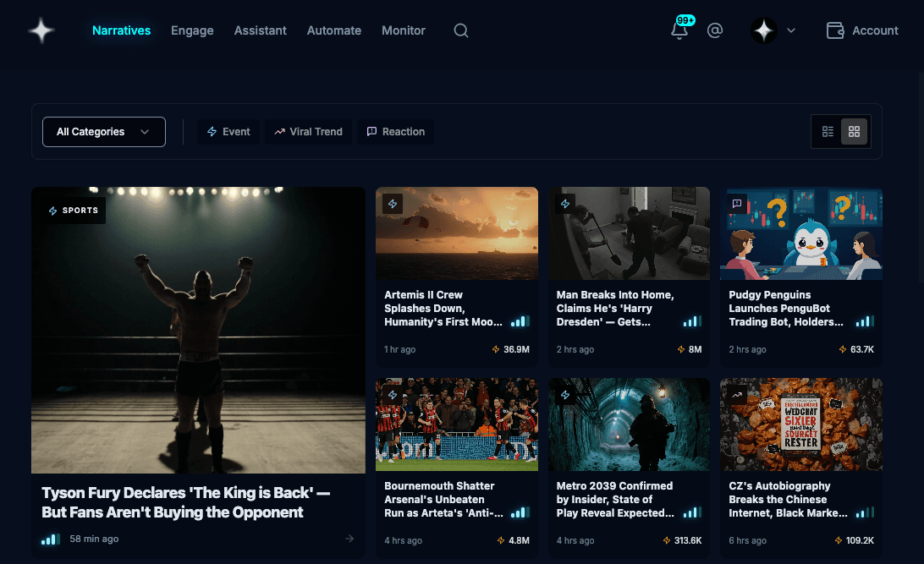Image resolution: width=924 pixels, height=564 pixels.
Task: Switch to grid view layout
Action: tap(854, 132)
